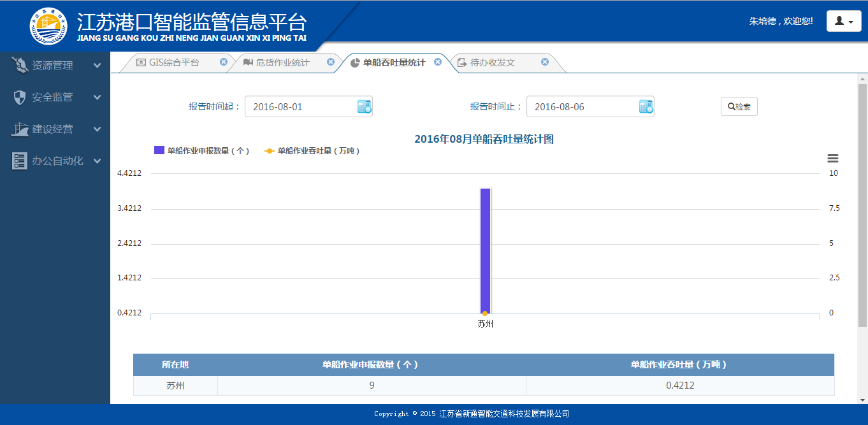Close the 待办收发文 tab
The image size is (868, 425).
(545, 62)
